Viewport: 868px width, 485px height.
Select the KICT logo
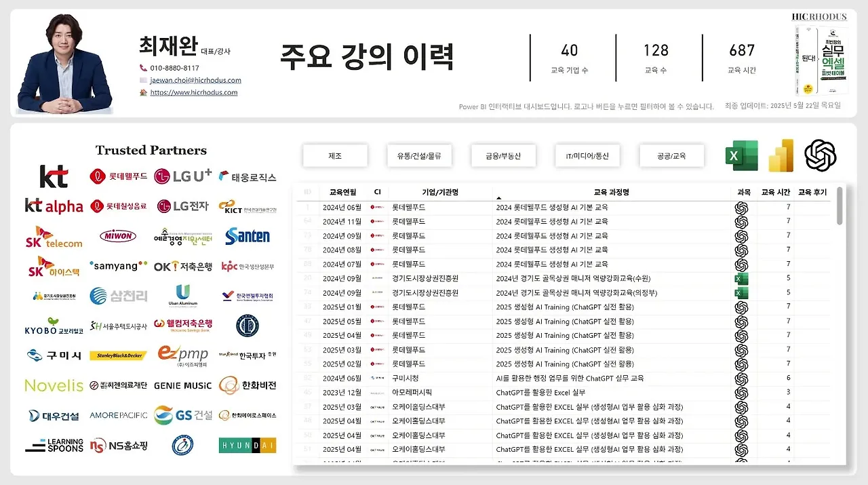click(248, 206)
